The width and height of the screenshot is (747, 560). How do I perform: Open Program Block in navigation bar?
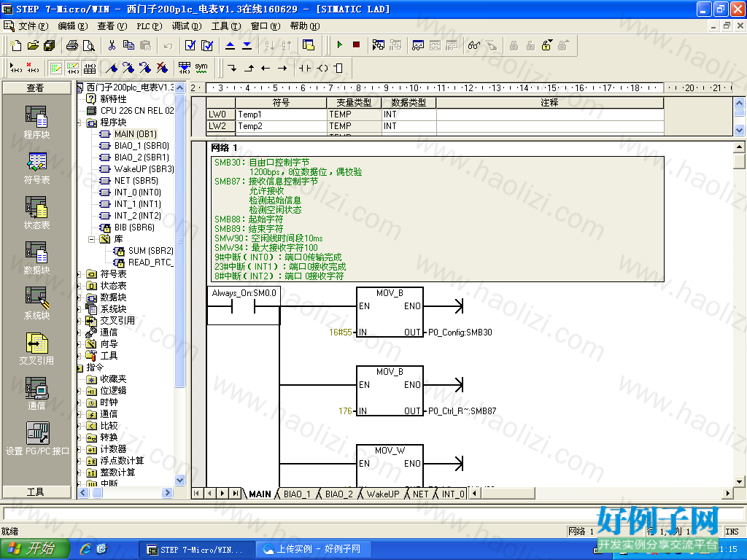[36, 122]
